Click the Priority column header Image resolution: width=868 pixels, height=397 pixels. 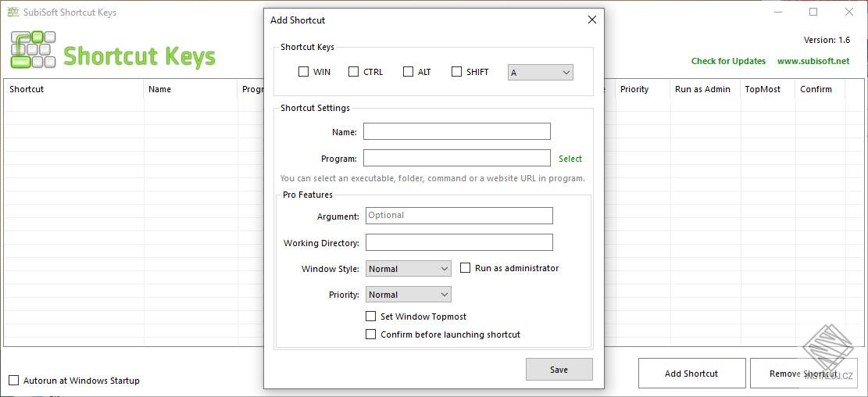(643, 89)
